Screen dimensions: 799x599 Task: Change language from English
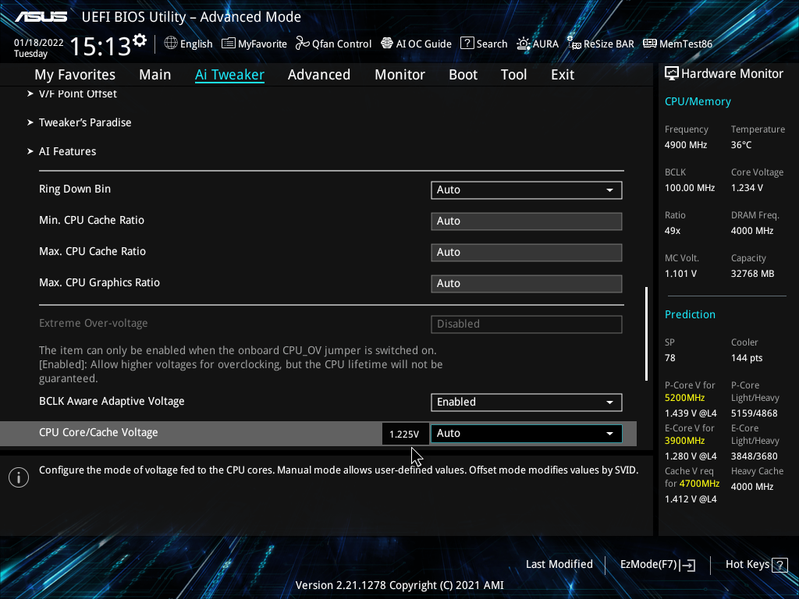tap(196, 44)
